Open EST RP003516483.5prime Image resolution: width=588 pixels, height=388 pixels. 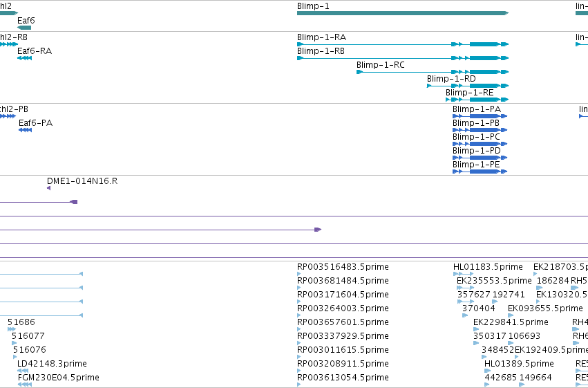pyautogui.click(x=343, y=267)
